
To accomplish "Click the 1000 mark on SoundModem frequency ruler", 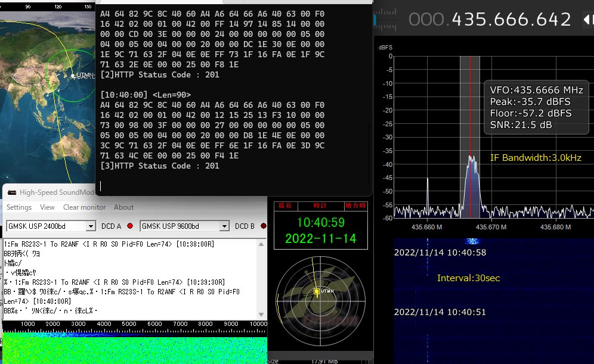I will 27,324.
